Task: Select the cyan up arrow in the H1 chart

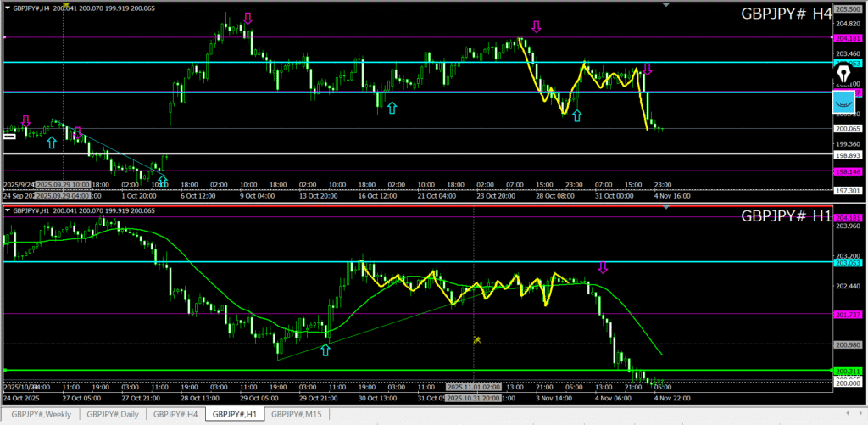Action: coord(325,350)
